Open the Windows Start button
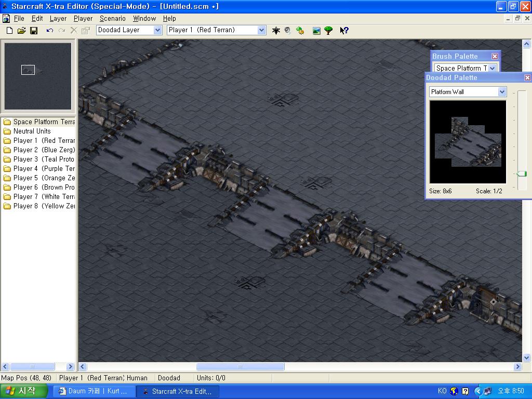The image size is (532, 399). [23, 391]
